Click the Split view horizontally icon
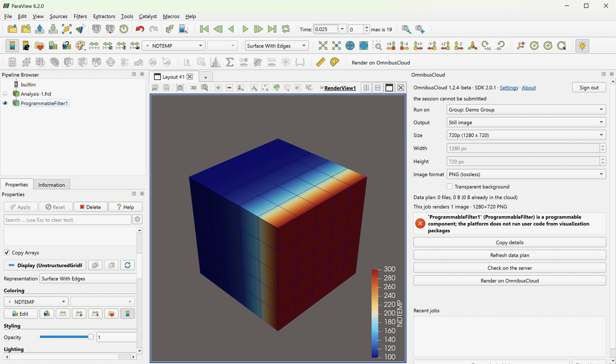Viewport: 616px width, 364px height. click(366, 88)
